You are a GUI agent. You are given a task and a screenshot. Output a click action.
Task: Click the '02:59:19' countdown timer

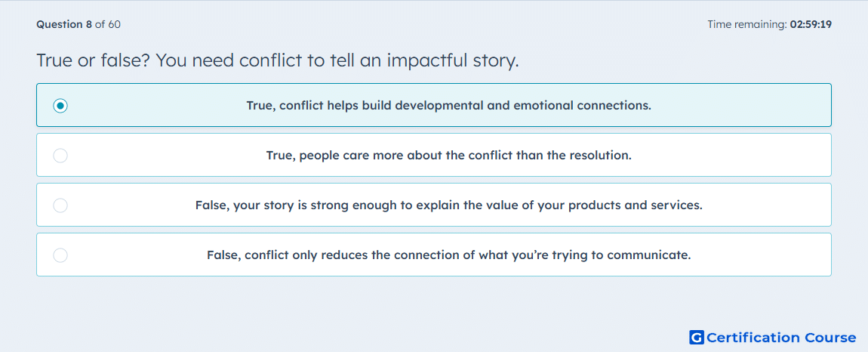(811, 24)
